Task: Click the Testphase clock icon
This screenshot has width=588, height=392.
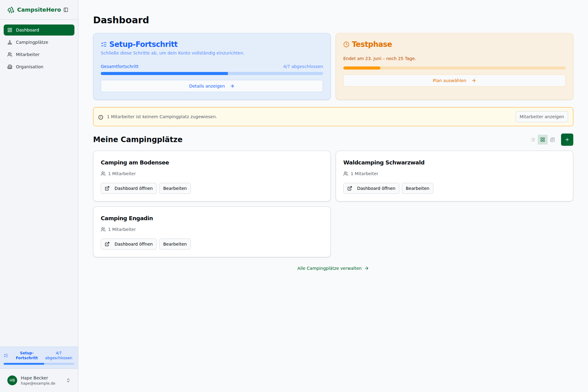Action: 346,44
